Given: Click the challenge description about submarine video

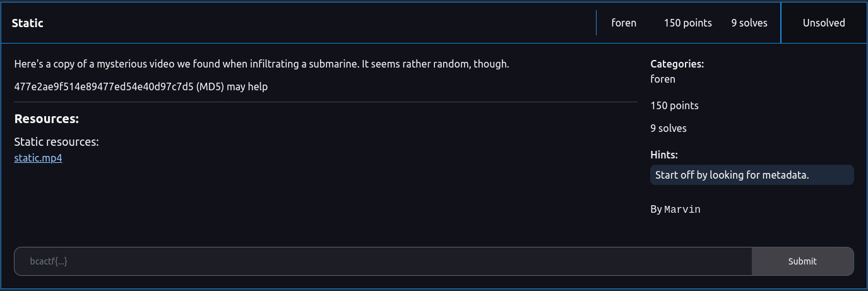Looking at the screenshot, I should [261, 64].
